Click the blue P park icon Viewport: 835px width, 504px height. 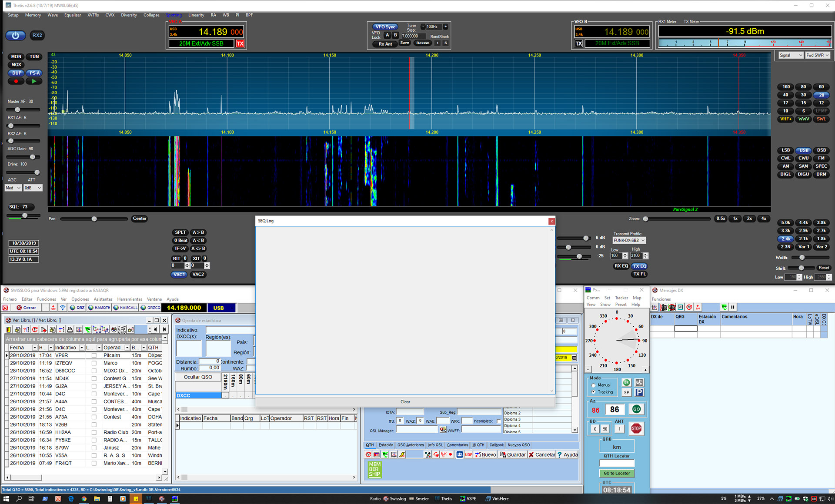click(639, 392)
